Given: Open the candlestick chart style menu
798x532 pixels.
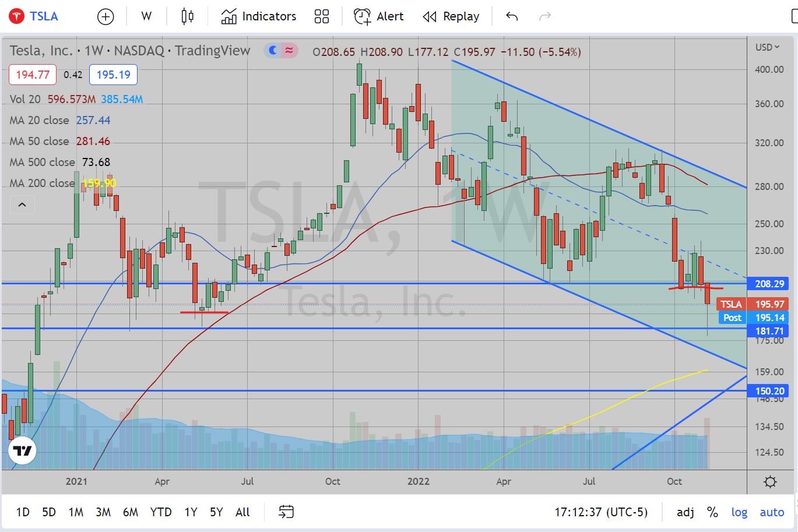Looking at the screenshot, I should [187, 16].
